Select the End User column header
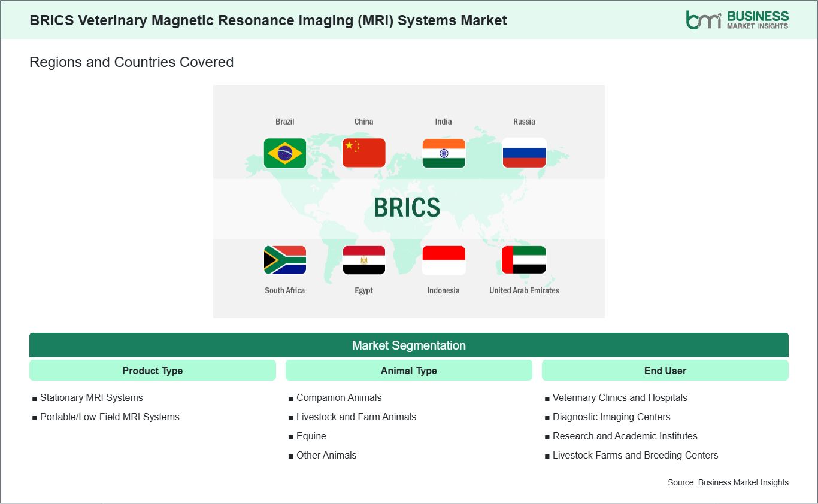The width and height of the screenshot is (818, 504). tap(665, 371)
